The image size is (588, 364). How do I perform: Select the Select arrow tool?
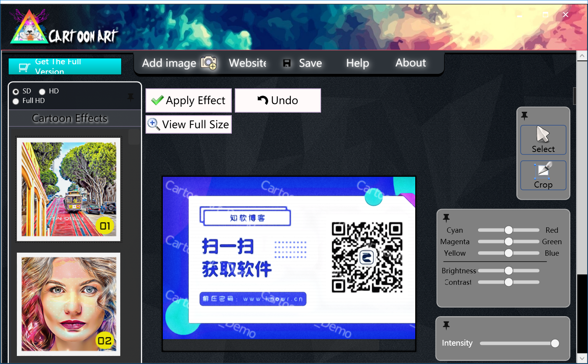point(543,140)
